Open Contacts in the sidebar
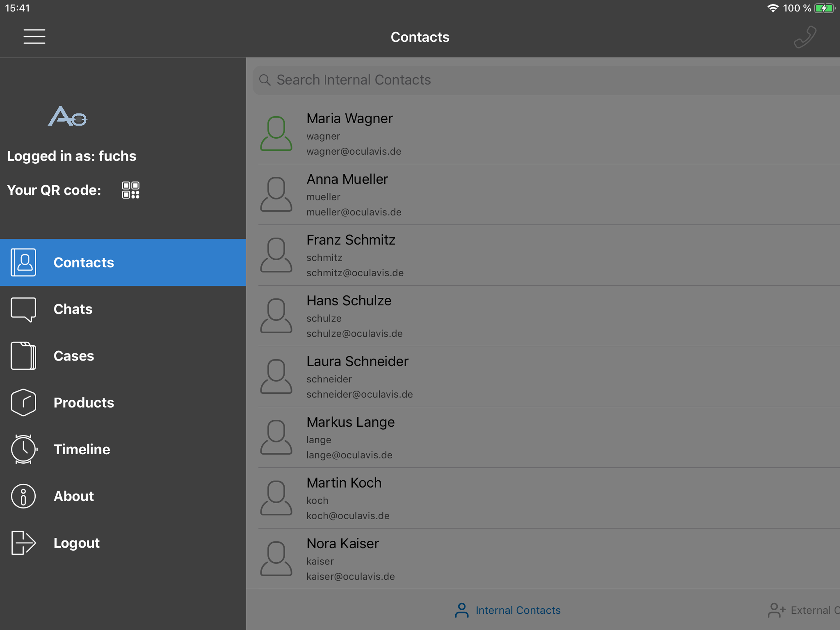 click(x=123, y=262)
